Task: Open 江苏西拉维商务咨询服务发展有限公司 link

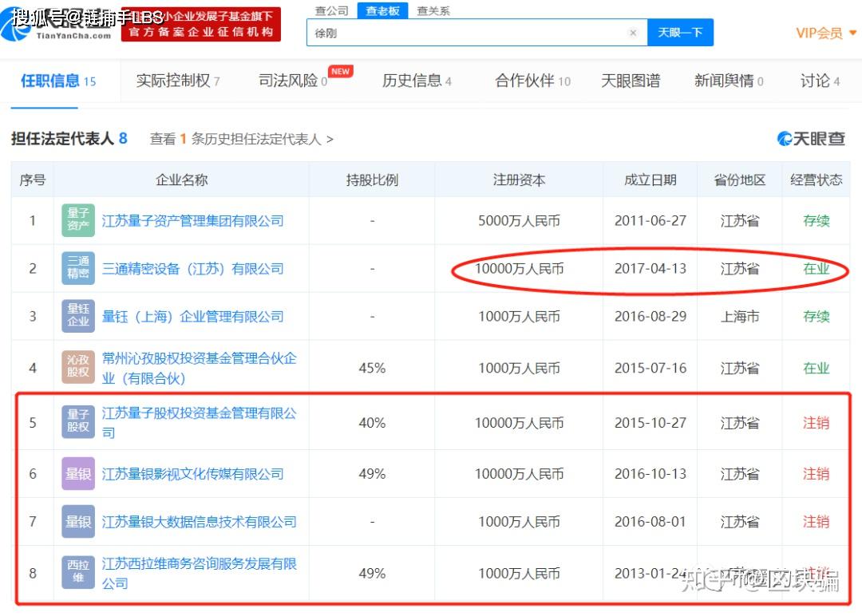Action: click(199, 573)
